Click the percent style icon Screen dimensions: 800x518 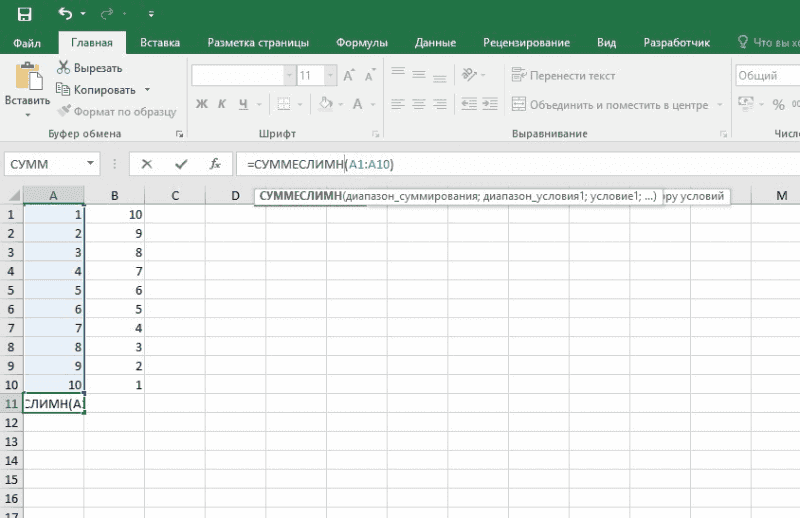778,104
